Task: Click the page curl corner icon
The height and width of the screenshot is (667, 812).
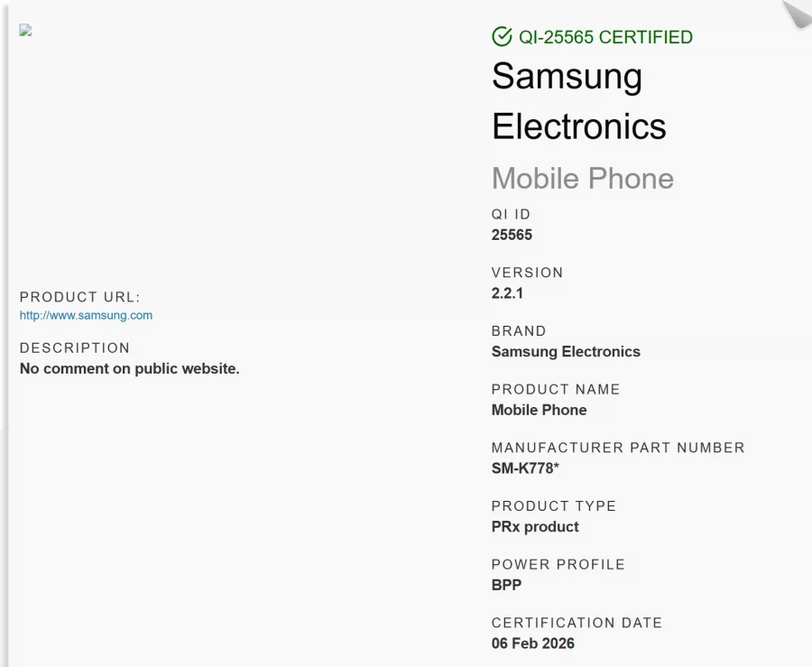Action: point(796,13)
